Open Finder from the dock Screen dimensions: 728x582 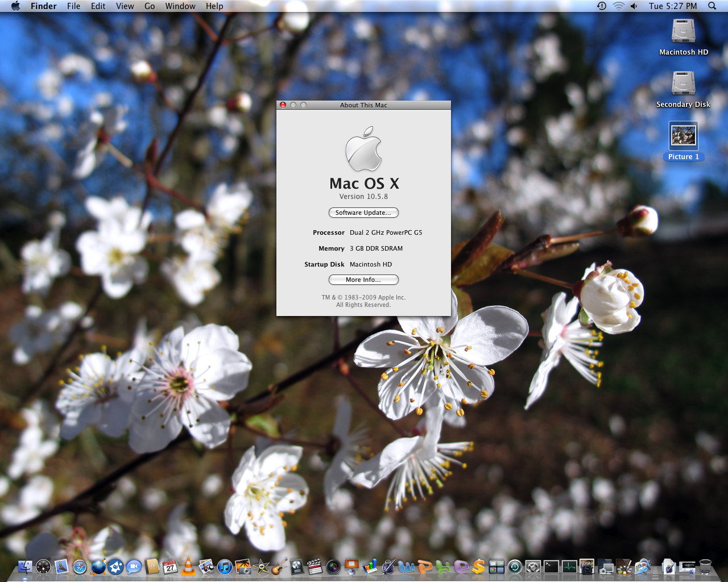(x=25, y=567)
